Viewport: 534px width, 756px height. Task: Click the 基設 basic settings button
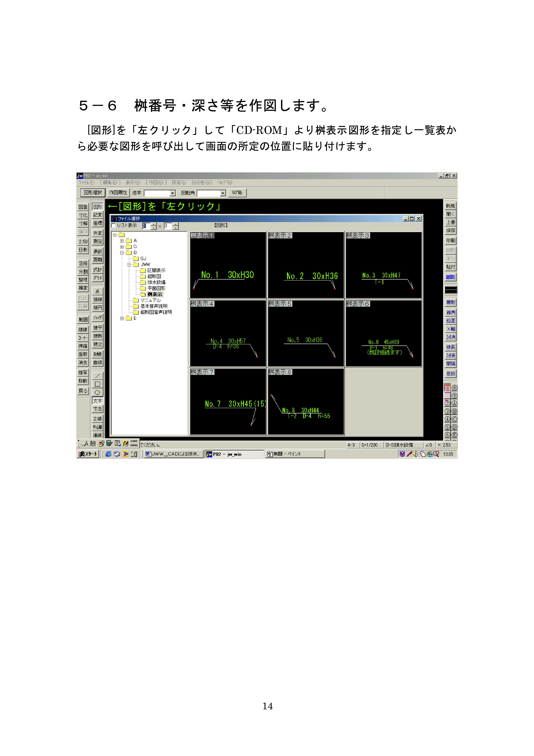451,374
